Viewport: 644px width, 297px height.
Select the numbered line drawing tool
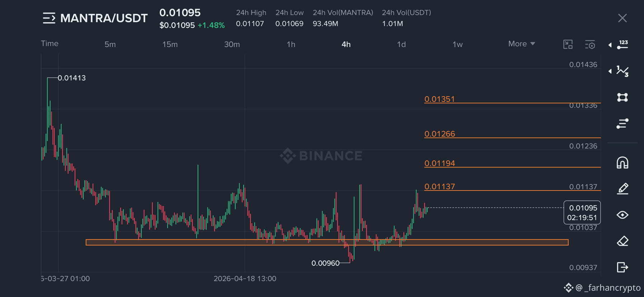(x=623, y=45)
